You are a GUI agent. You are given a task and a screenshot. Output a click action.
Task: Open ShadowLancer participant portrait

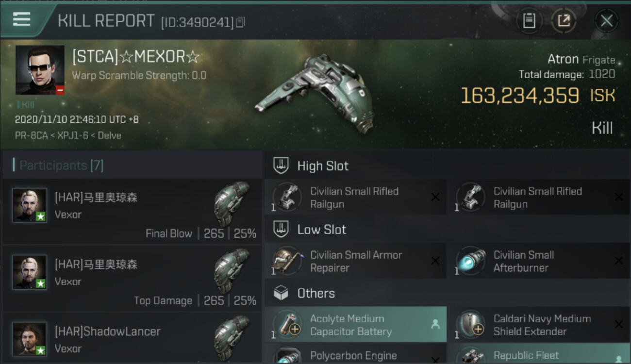click(30, 339)
